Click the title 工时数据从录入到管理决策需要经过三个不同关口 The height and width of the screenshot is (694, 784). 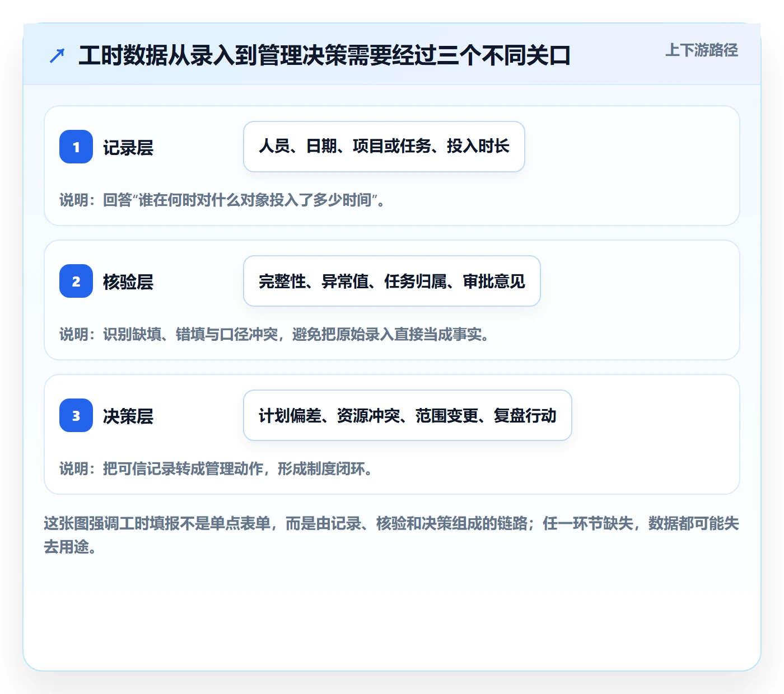coord(324,55)
